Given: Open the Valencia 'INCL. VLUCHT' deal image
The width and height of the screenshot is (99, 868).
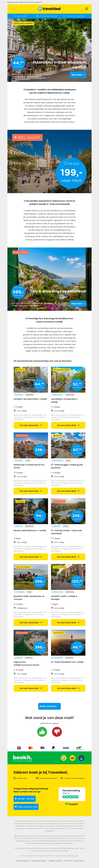Looking at the screenshot, I should (49, 162).
